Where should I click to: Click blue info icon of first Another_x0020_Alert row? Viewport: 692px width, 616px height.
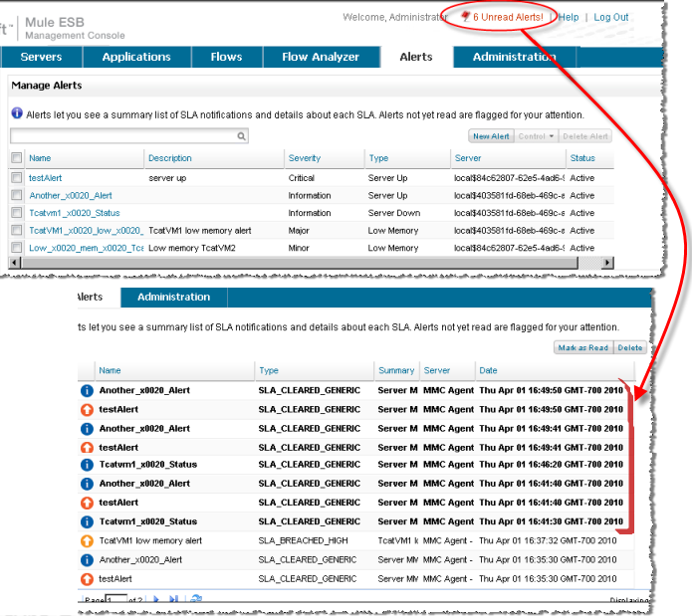pos(88,390)
